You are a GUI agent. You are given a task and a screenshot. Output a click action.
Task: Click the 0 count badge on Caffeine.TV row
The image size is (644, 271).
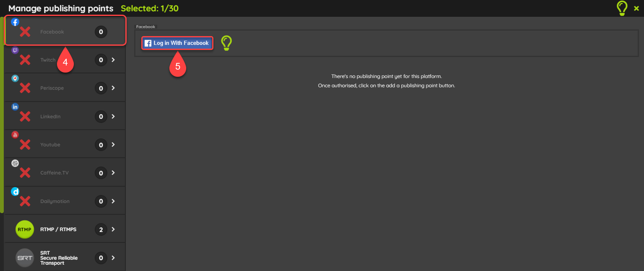[x=101, y=173]
